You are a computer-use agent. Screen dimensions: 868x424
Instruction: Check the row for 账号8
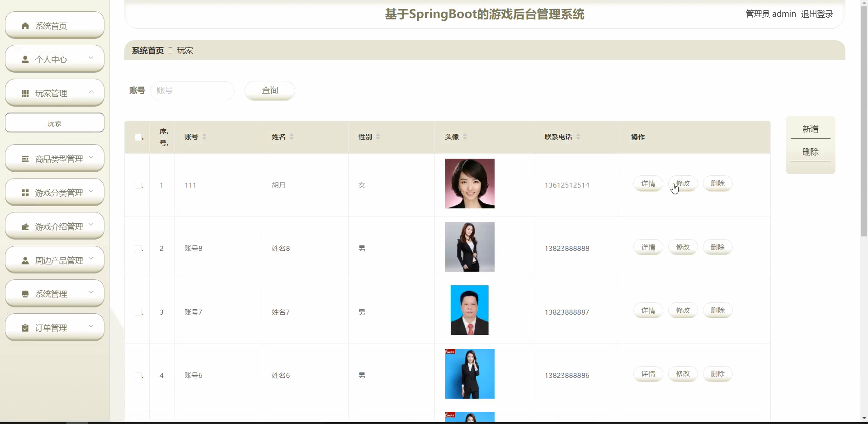coord(138,248)
